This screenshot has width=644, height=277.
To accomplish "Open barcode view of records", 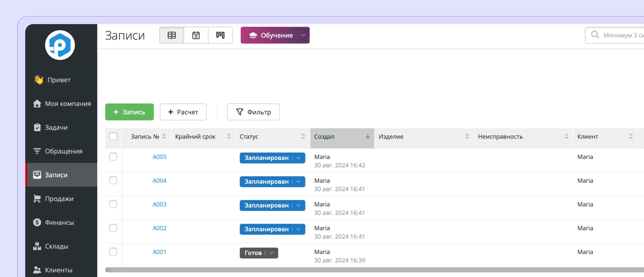I will coord(220,35).
